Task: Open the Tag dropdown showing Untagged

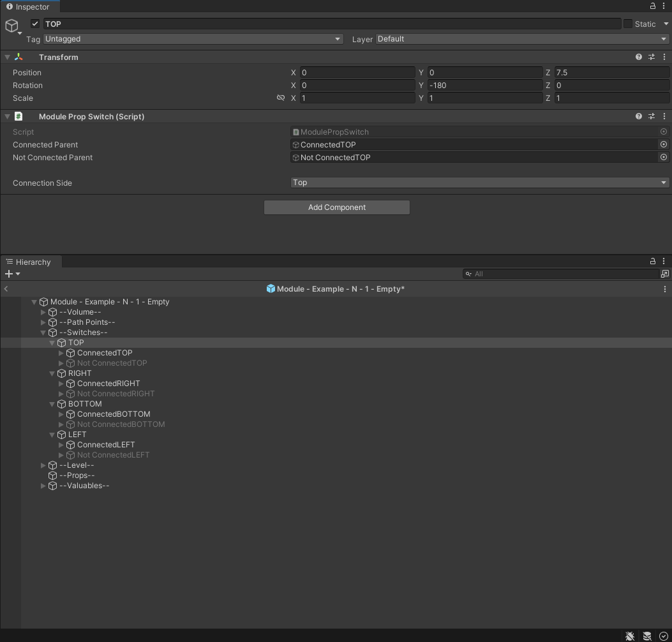Action: [x=191, y=39]
